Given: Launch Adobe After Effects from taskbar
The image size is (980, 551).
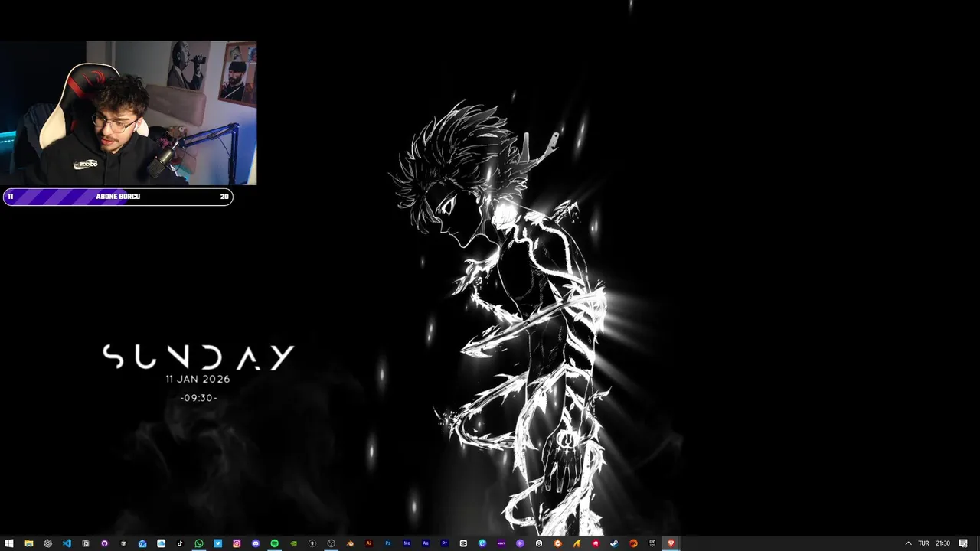Looking at the screenshot, I should tap(426, 543).
